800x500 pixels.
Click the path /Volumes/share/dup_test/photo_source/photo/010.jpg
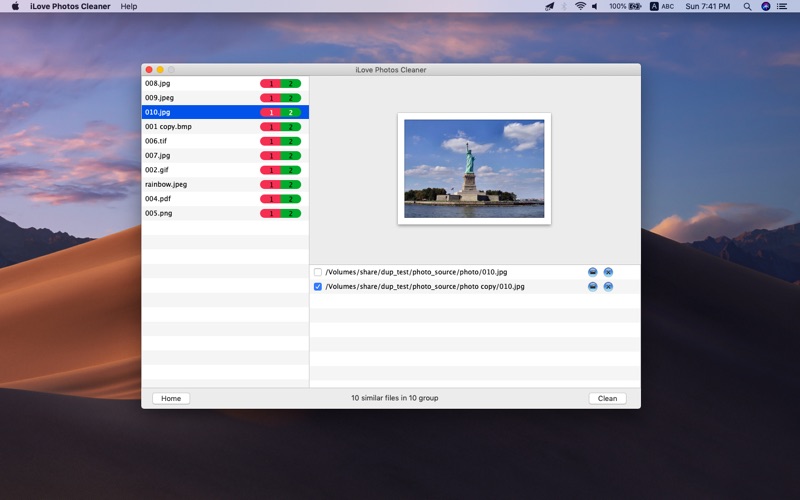tap(416, 272)
